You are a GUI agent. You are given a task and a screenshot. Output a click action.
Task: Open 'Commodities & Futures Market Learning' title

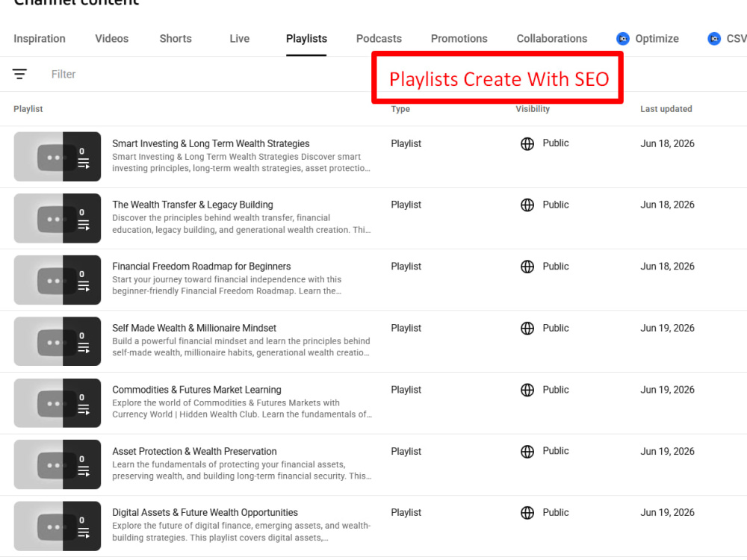[x=196, y=390]
